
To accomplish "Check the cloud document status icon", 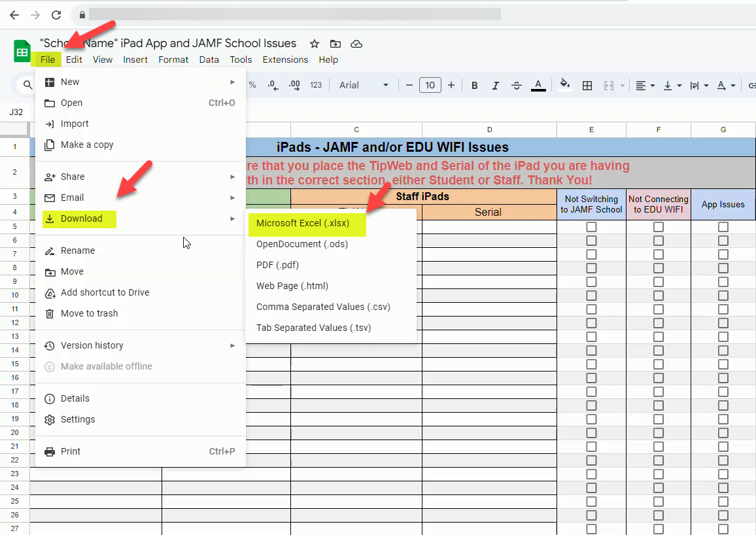I will pos(356,44).
